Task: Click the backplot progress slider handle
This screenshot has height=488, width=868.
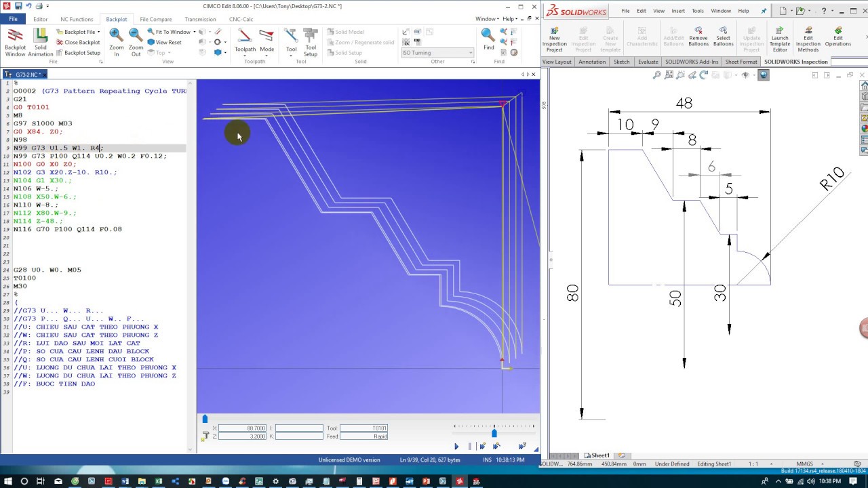Action: 205,419
